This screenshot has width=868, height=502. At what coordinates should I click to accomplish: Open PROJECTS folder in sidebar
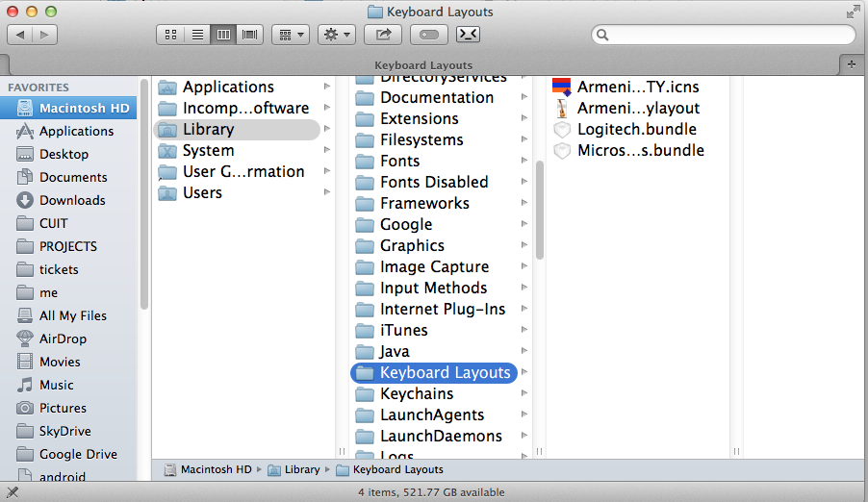68,246
